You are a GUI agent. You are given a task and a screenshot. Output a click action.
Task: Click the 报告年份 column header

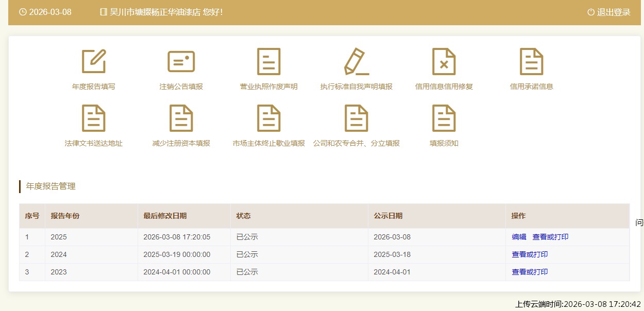point(65,216)
